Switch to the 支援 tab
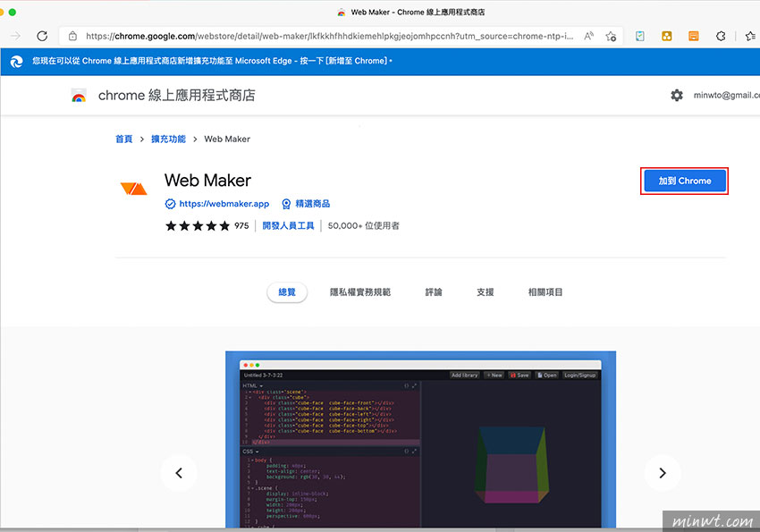Screen dimensions: 760x532 click(486, 292)
